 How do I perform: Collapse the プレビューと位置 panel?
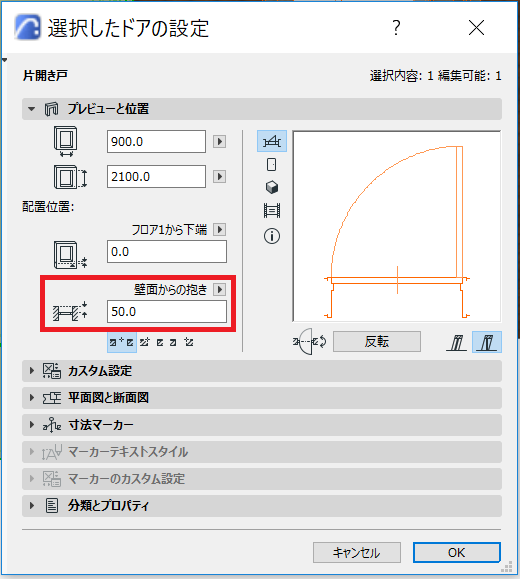tap(31, 109)
